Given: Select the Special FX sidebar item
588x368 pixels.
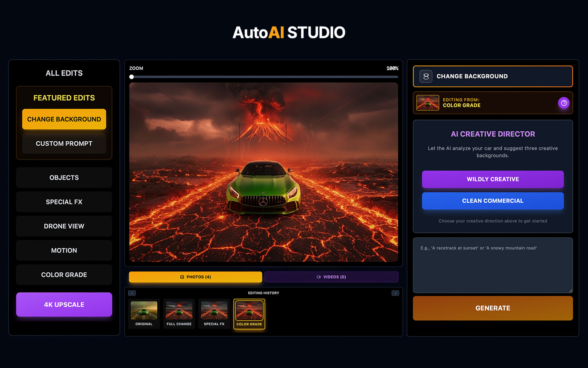Looking at the screenshot, I should coord(64,202).
